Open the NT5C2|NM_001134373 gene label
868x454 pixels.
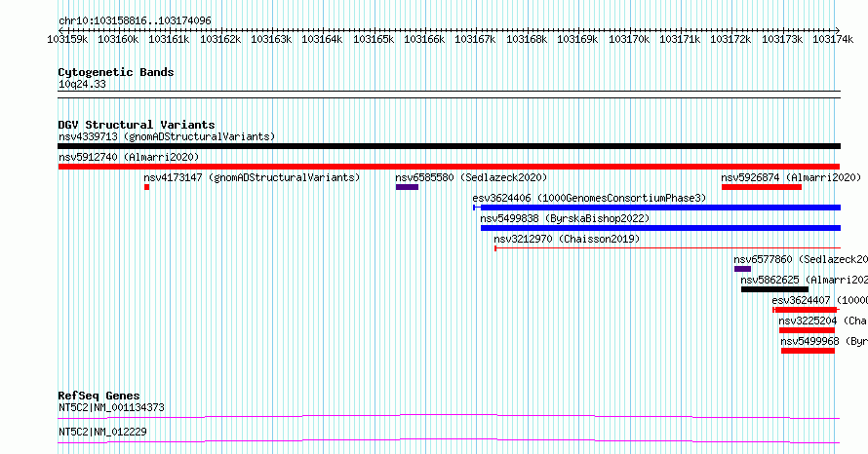(111, 407)
